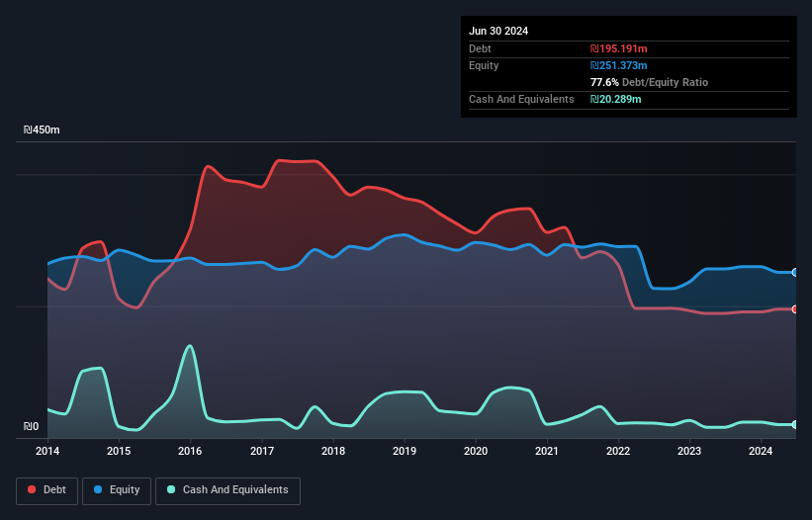The image size is (812, 520).
Task: Click Cash And Equivalents tooltip label
Action: pos(521,99)
